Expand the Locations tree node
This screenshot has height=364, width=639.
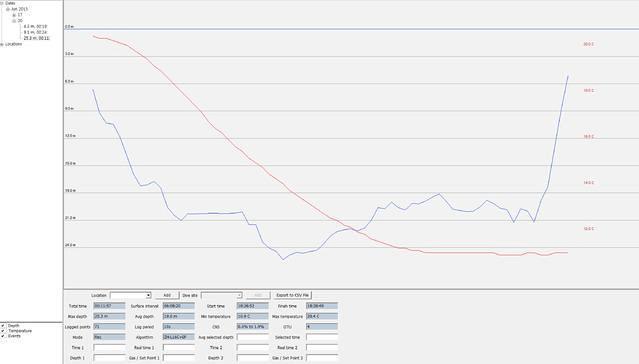point(2,44)
